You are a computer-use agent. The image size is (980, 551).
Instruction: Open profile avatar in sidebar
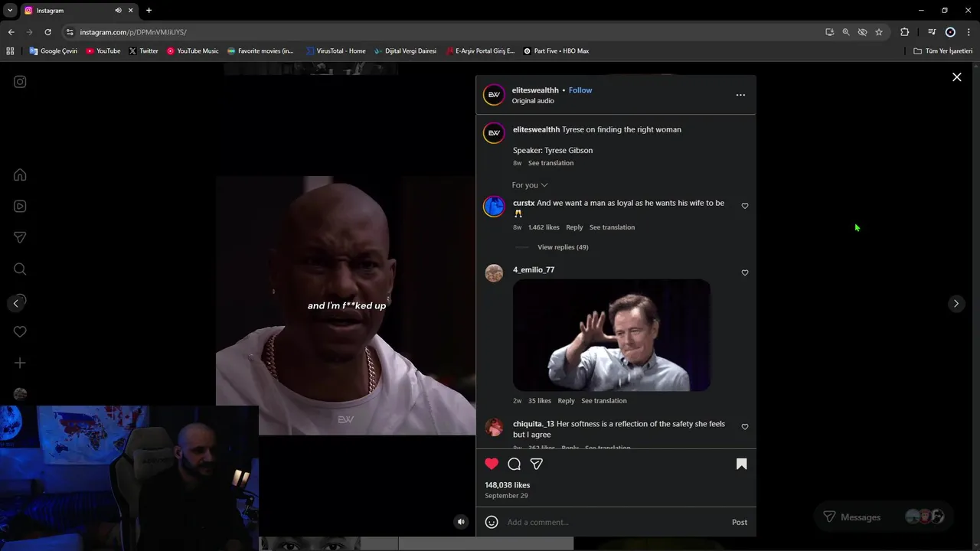pos(20,394)
